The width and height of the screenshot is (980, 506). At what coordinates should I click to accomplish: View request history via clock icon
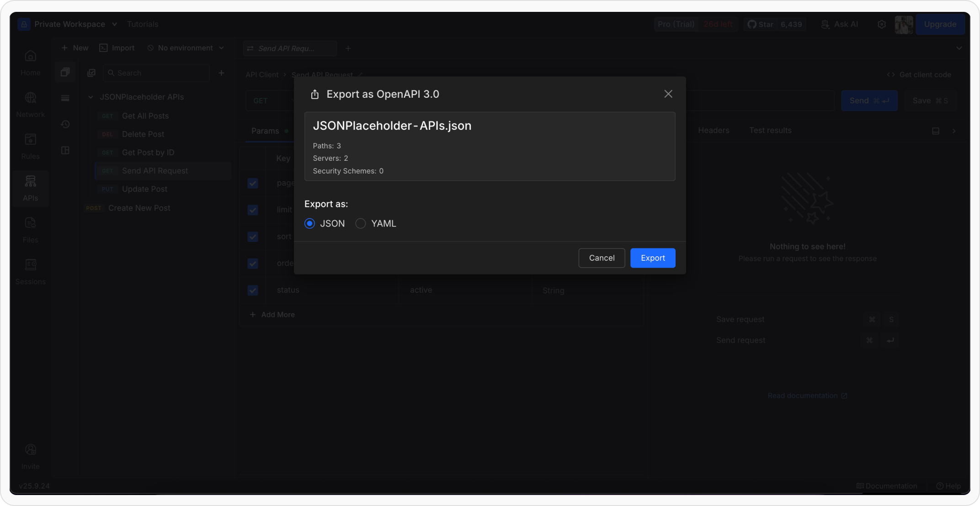(x=65, y=124)
